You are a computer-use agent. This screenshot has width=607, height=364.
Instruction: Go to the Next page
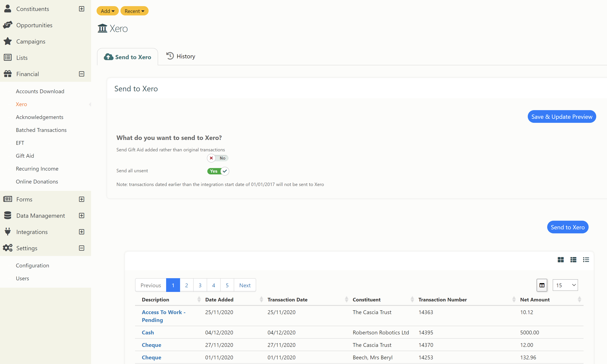[245, 285]
